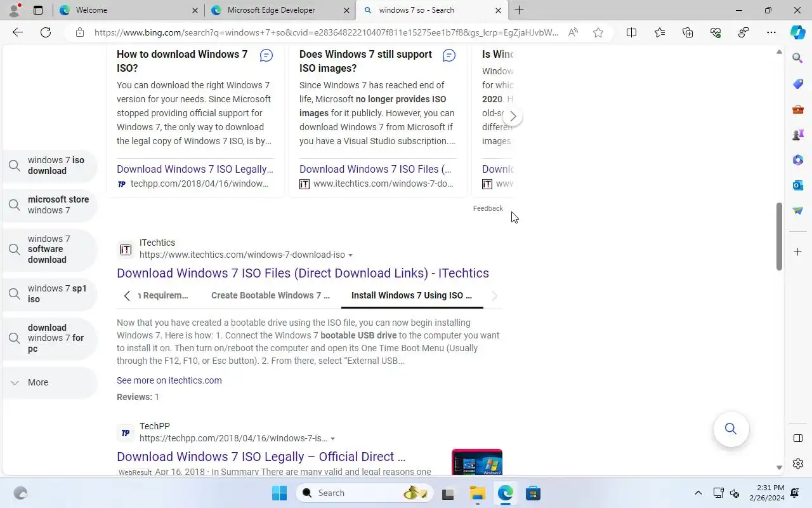
Task: Close the windows 7 so Search tab
Action: [498, 10]
